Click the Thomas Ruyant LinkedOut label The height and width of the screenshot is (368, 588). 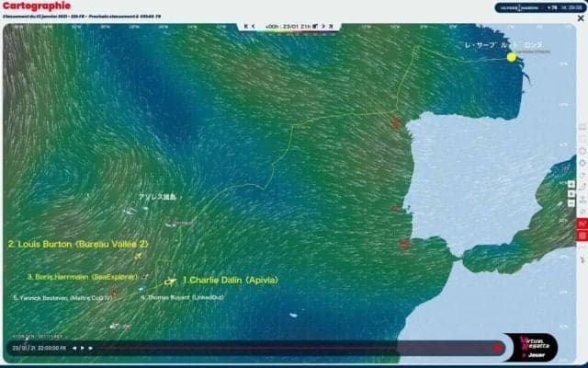[x=183, y=297]
